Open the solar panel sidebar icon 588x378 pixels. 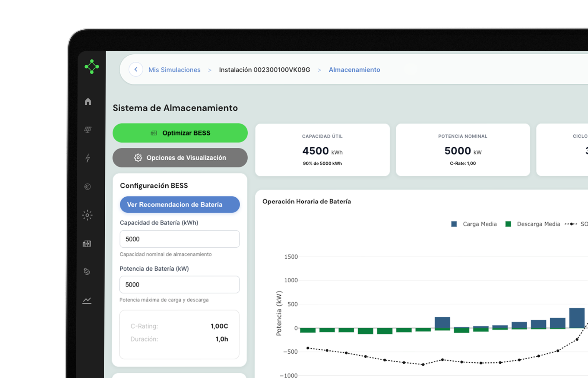pyautogui.click(x=88, y=130)
